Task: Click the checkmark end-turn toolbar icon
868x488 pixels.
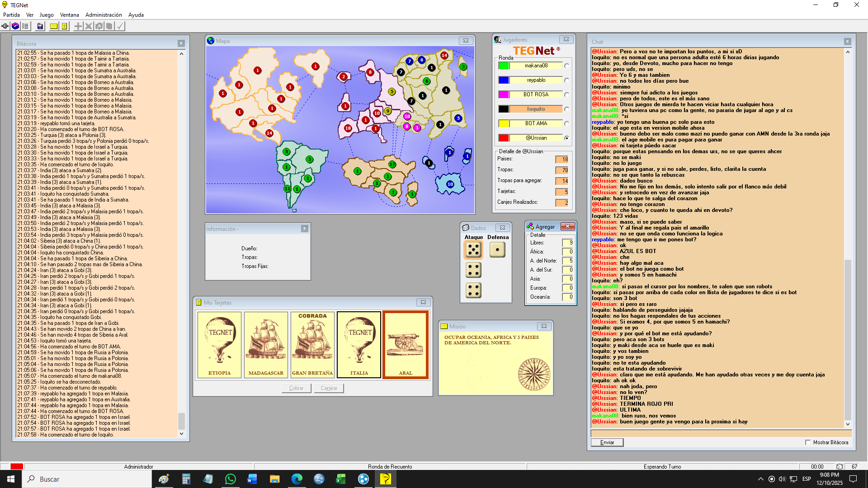Action: click(120, 26)
